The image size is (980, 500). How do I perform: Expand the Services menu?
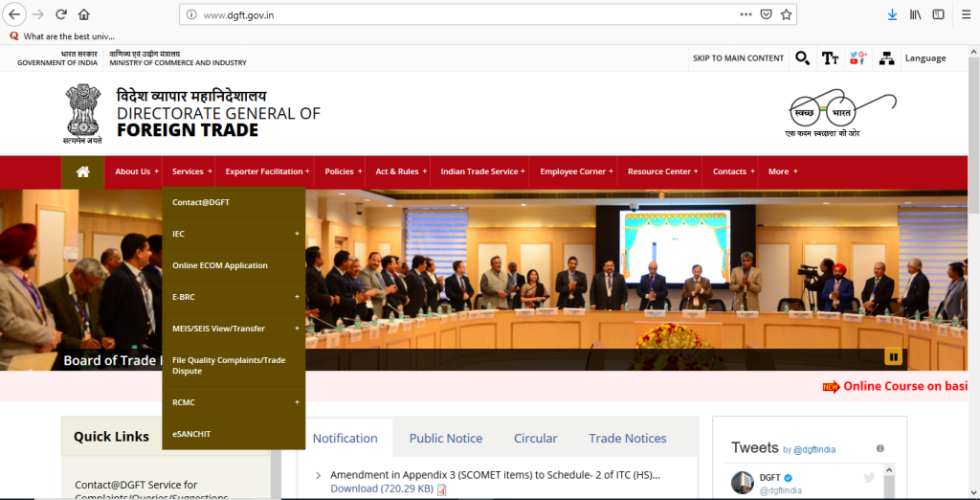point(191,171)
